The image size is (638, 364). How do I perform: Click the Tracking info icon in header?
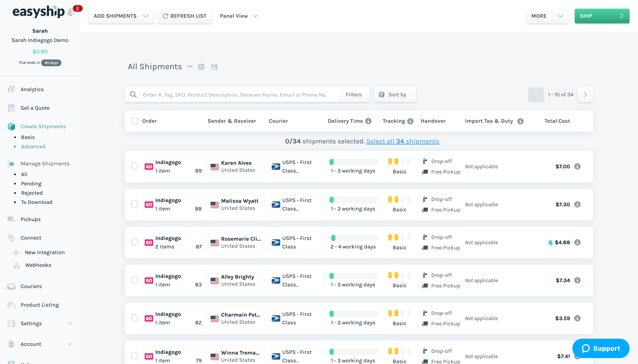point(410,121)
